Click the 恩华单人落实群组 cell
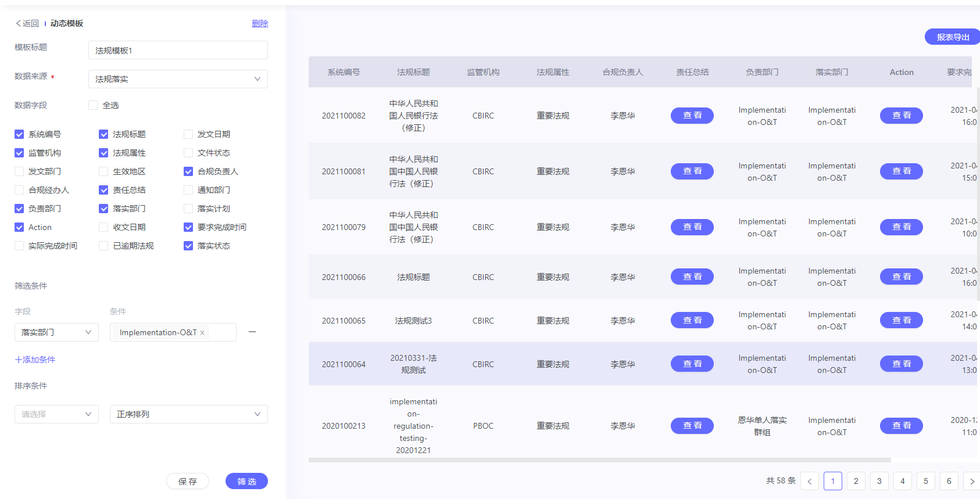Image resolution: width=980 pixels, height=499 pixels. coord(762,426)
